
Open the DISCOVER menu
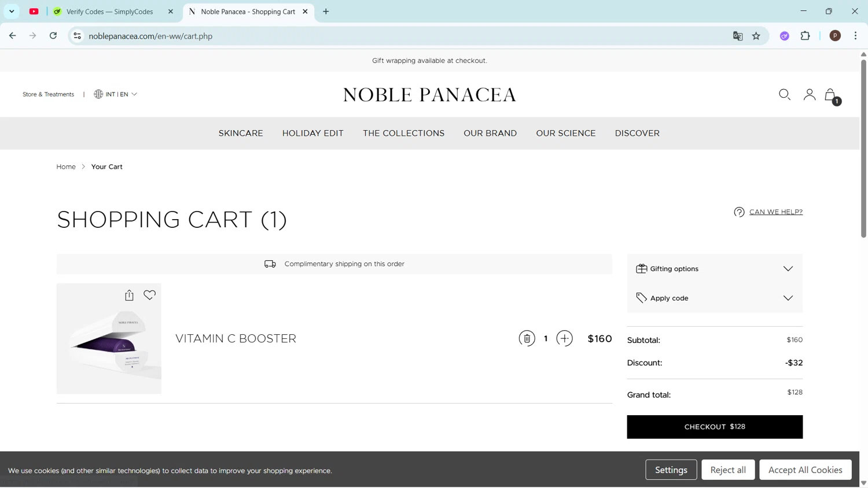coord(637,134)
